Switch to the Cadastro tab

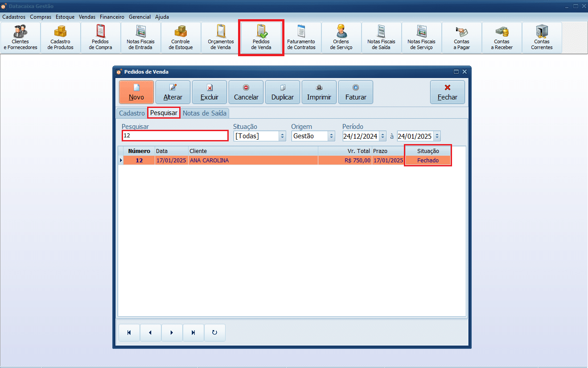coord(132,113)
